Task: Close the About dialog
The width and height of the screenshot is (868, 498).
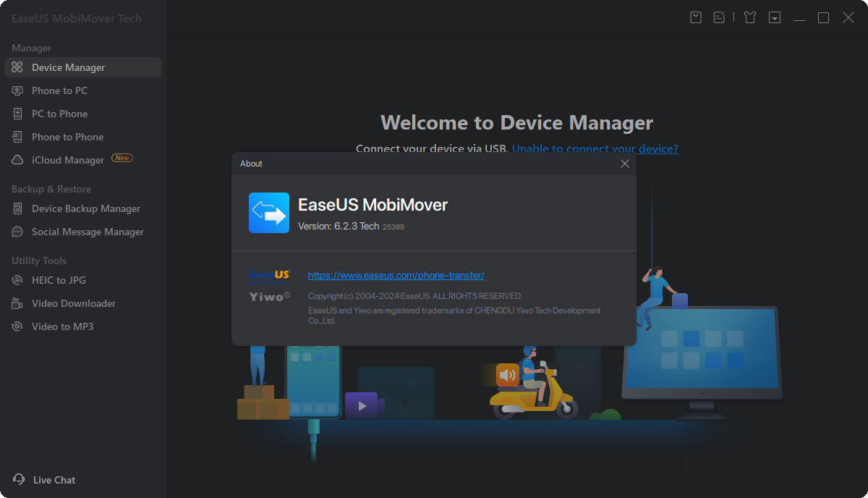Action: [625, 164]
